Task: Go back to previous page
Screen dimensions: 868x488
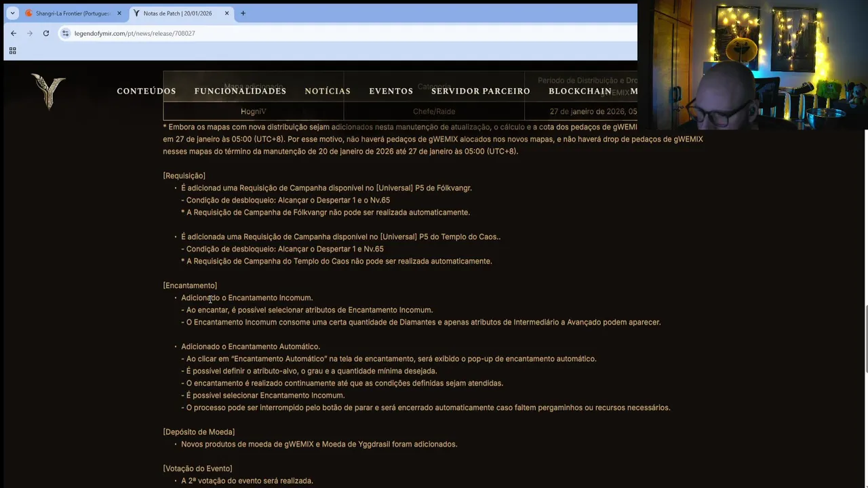Action: point(13,33)
